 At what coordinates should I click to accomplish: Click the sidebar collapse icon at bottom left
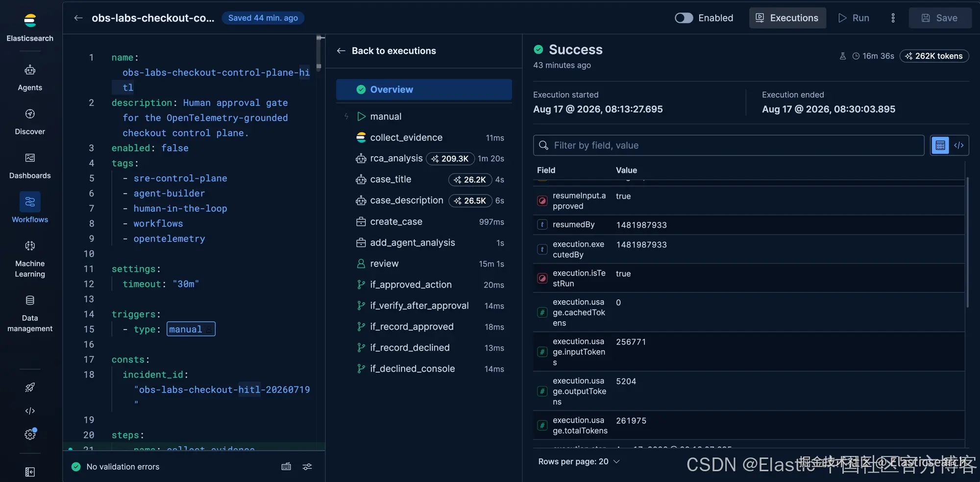(x=30, y=472)
